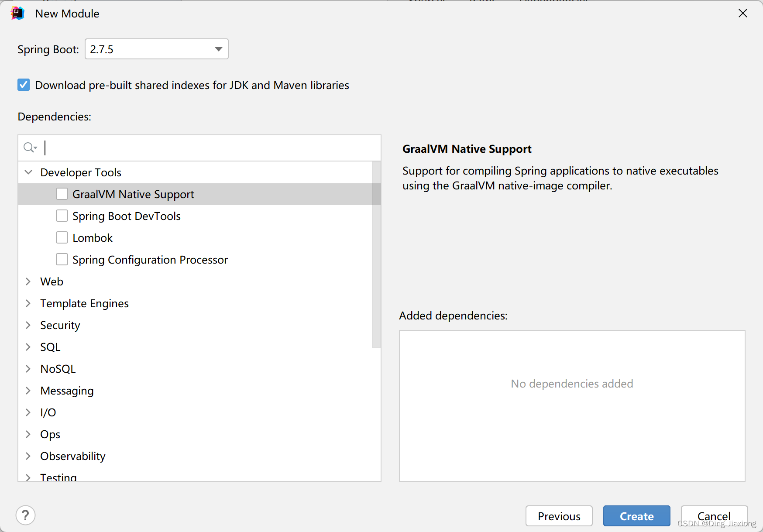
Task: Select the GraalVM Native Support row label
Action: [x=133, y=194]
